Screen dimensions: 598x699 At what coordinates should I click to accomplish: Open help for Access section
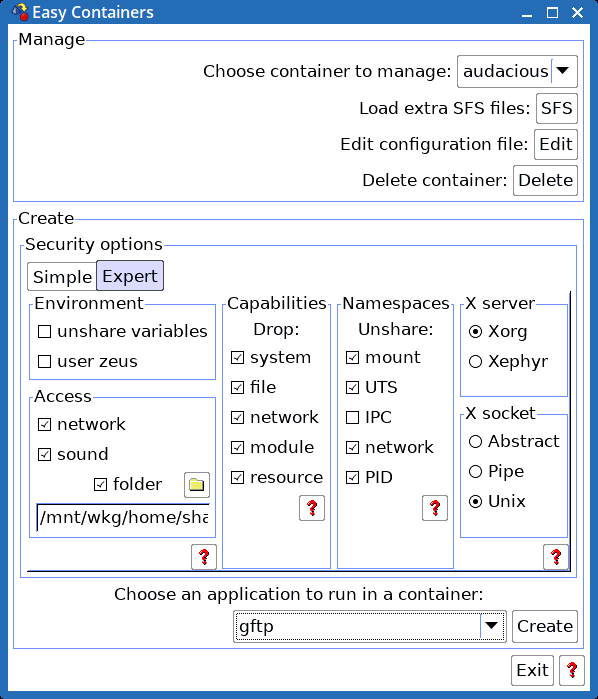204,557
